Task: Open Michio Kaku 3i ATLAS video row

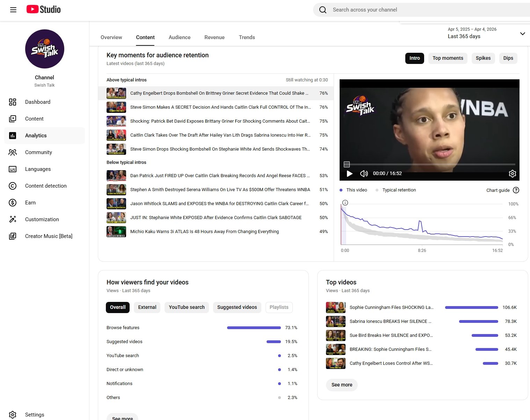Action: pyautogui.click(x=204, y=232)
